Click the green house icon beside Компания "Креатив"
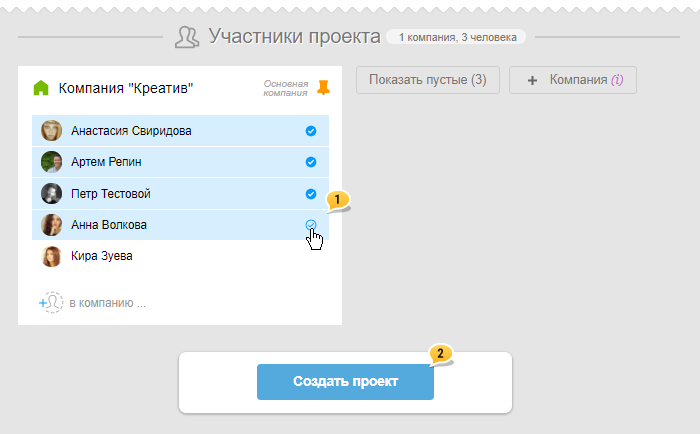This screenshot has width=700, height=434. point(41,88)
